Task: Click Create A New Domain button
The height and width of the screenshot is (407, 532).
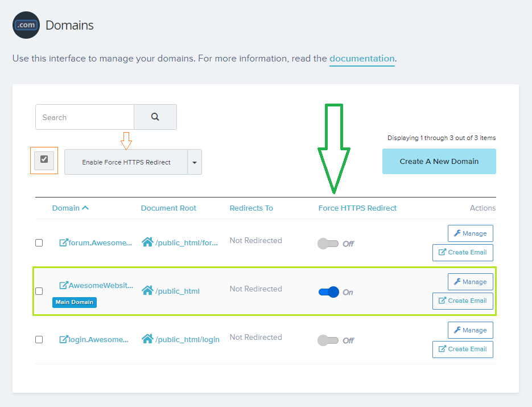Action: (439, 162)
